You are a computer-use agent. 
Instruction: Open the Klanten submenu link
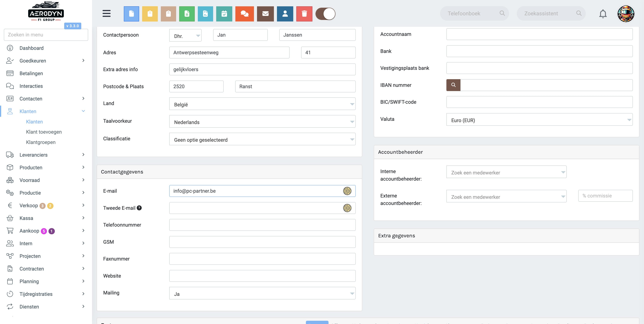[x=34, y=122]
